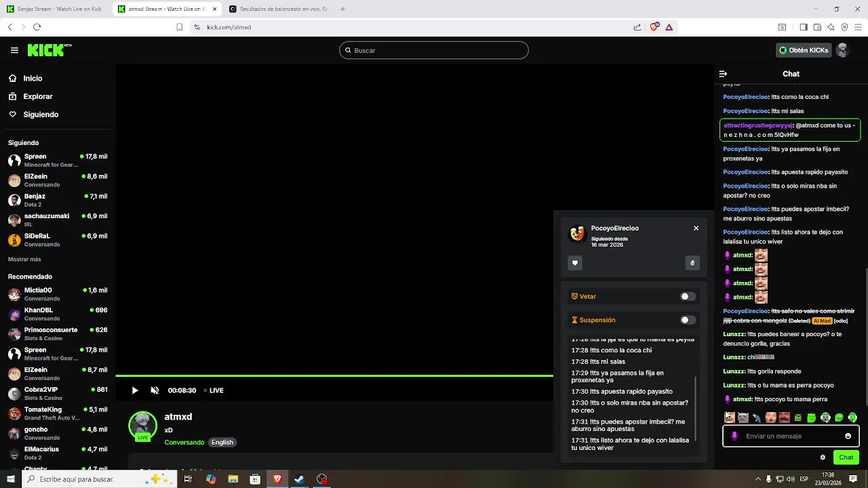This screenshot has height=488, width=868.
Task: Switch to Resultados de baloncesto tab
Action: click(279, 9)
